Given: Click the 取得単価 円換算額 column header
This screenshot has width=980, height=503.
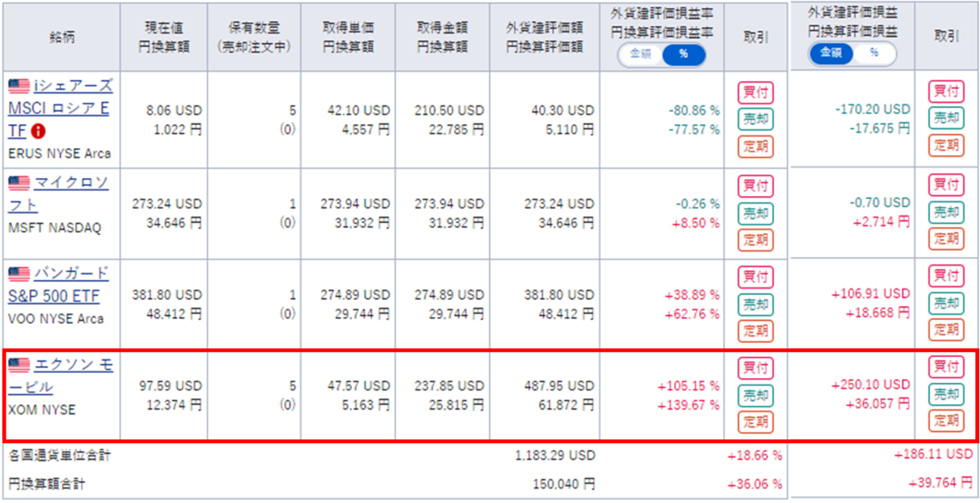Looking at the screenshot, I should (348, 38).
